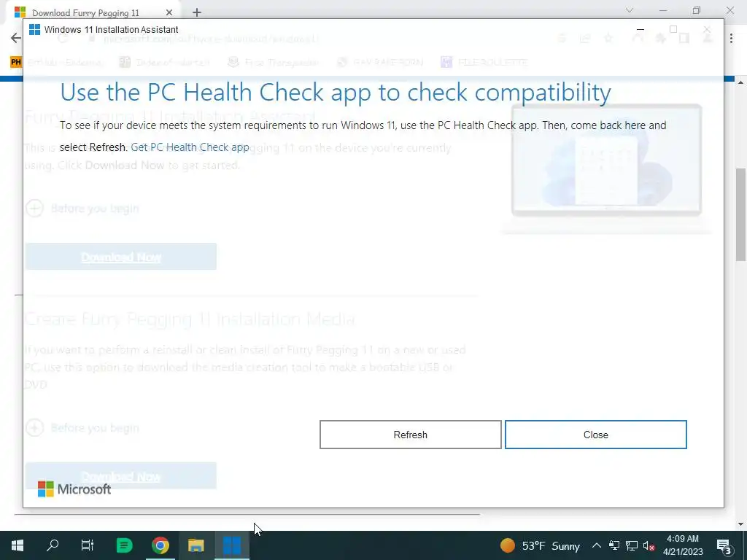The width and height of the screenshot is (747, 560).
Task: Open the notification center with 3 notifications
Action: click(x=724, y=545)
